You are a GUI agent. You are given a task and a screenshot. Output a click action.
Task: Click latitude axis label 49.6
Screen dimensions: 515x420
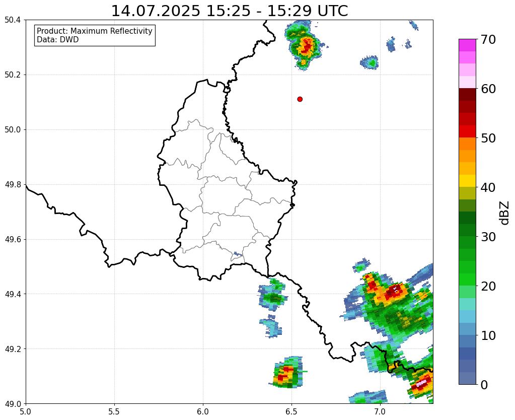(x=13, y=239)
